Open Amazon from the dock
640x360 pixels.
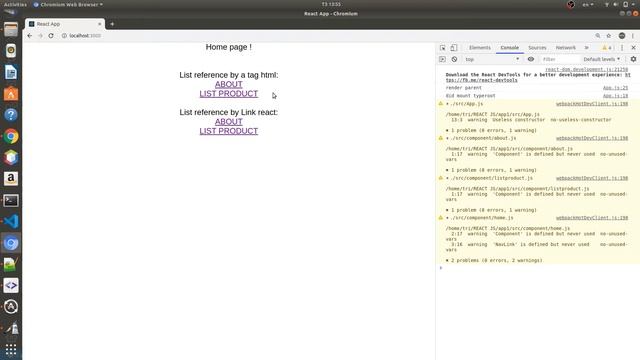click(x=11, y=179)
